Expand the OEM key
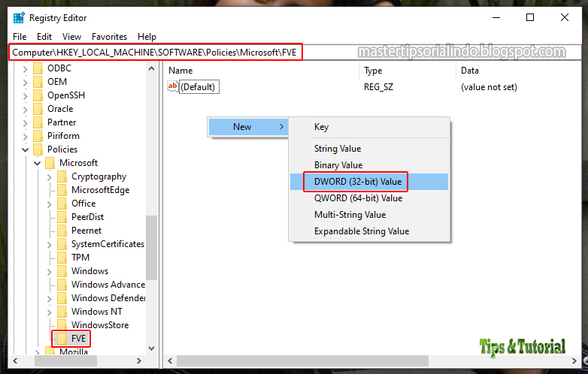 pyautogui.click(x=25, y=83)
